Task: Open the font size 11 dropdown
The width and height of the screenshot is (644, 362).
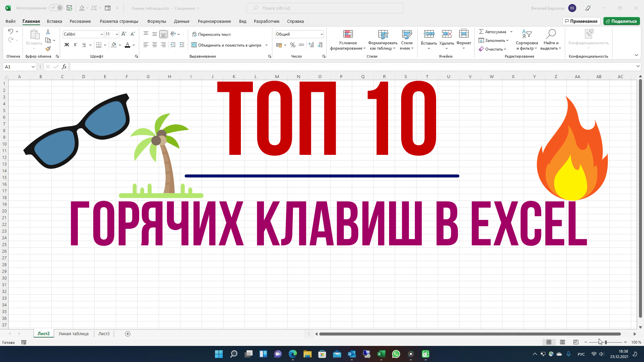Action: tap(117, 34)
